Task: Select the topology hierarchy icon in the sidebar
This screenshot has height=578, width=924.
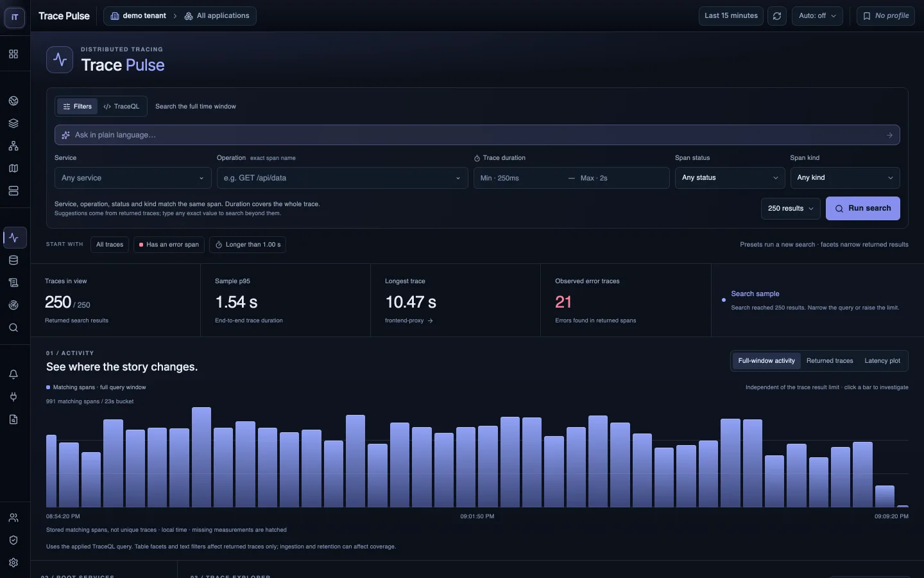Action: coord(13,146)
